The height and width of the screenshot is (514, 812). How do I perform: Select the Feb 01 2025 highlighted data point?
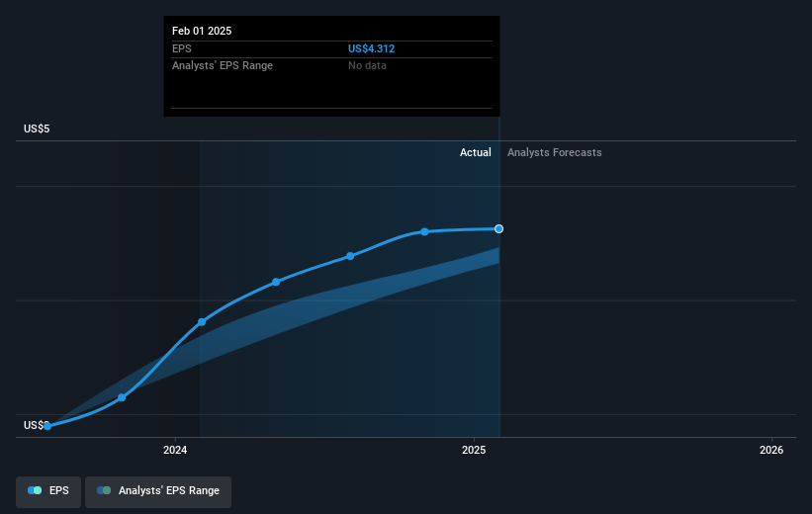(498, 228)
